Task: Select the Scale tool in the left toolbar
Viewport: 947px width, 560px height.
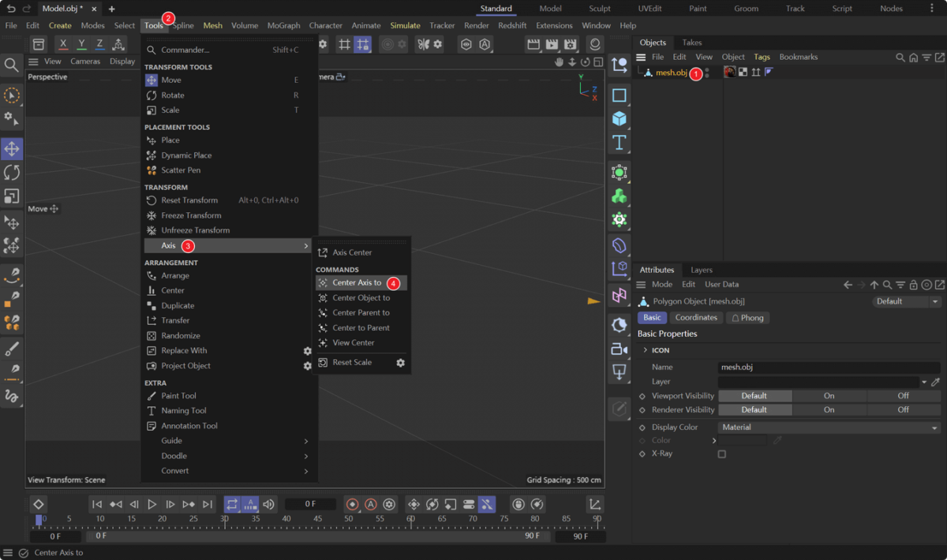Action: (x=12, y=197)
